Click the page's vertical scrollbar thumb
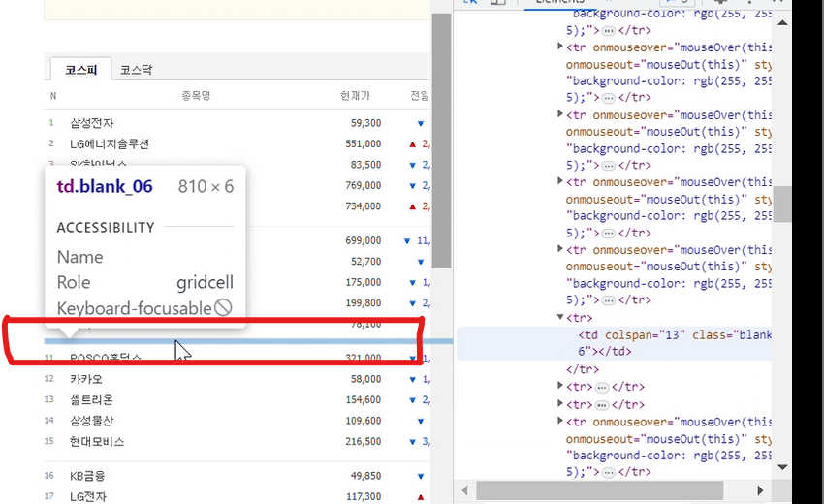The width and height of the screenshot is (824, 504). point(441,141)
